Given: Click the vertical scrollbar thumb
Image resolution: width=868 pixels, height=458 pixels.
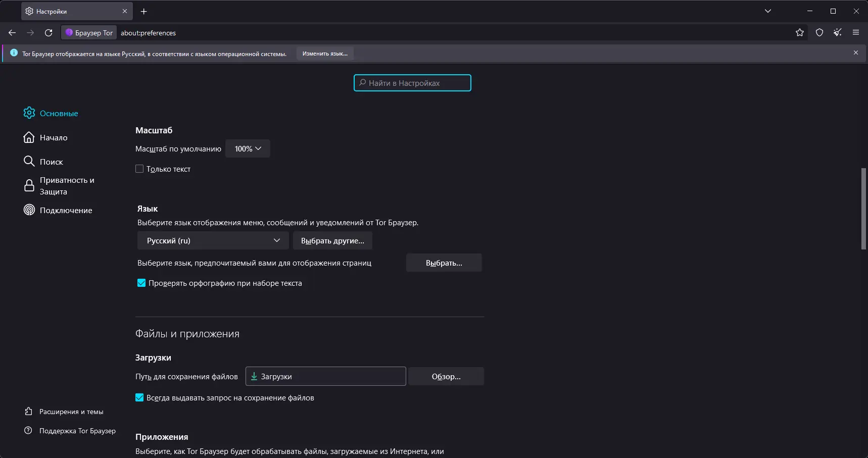Looking at the screenshot, I should pos(864,209).
